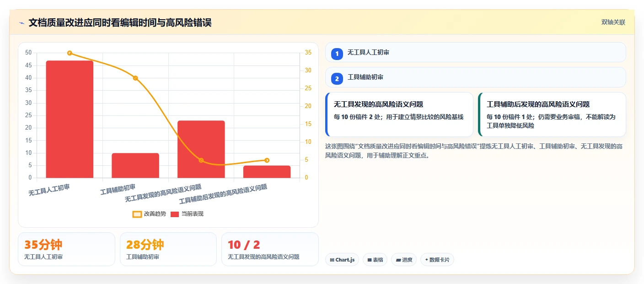This screenshot has height=284, width=644.
Task: Click the Chart.js tag chip
Action: click(342, 260)
